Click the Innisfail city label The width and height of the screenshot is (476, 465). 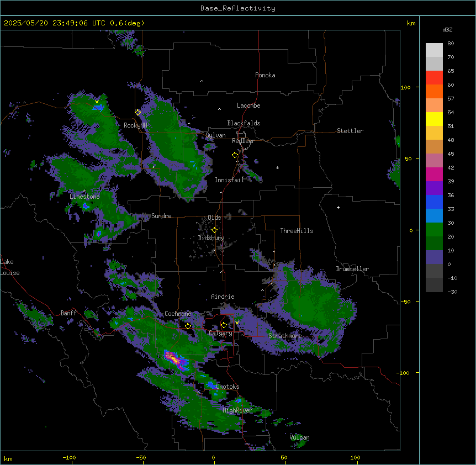point(229,180)
